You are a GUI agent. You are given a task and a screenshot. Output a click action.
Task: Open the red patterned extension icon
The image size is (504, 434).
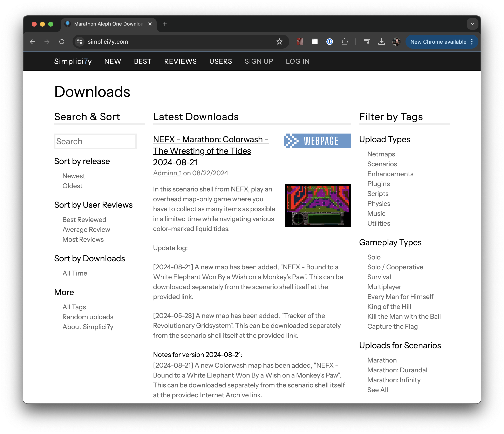click(300, 42)
